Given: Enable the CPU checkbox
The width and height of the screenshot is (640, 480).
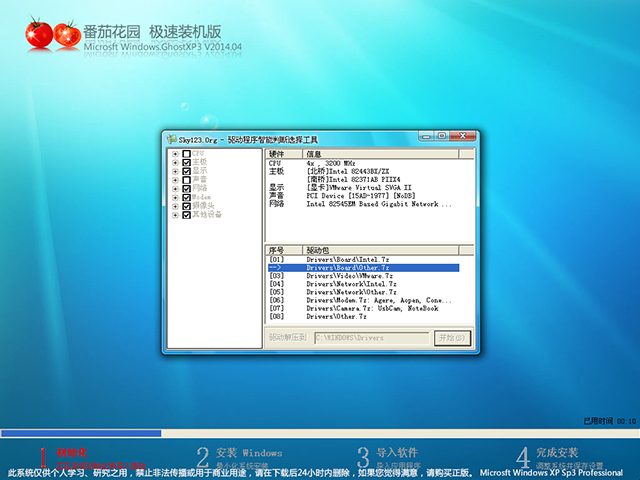Looking at the screenshot, I should click(x=186, y=154).
